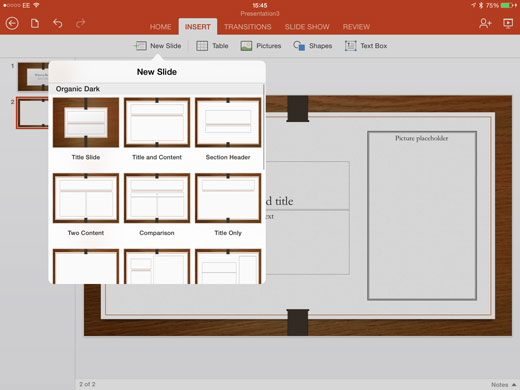Click the New Slide button
Screen dimensions: 520x390
pyautogui.click(x=157, y=46)
